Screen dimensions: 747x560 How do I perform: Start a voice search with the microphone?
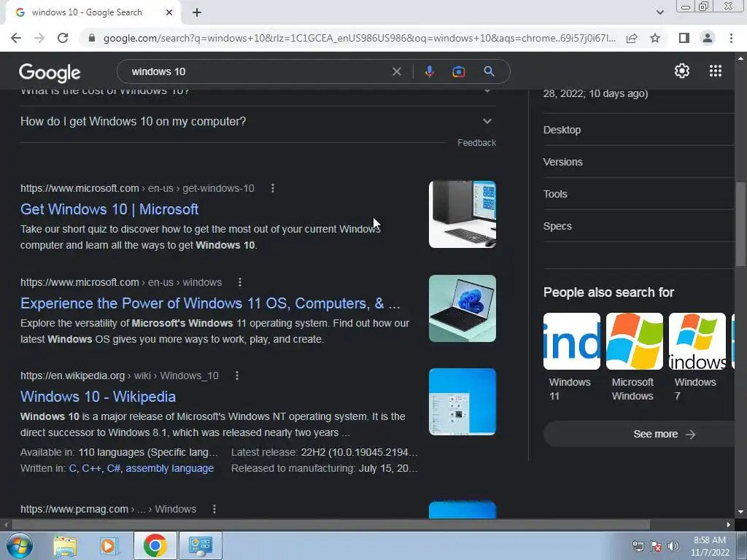tap(429, 72)
